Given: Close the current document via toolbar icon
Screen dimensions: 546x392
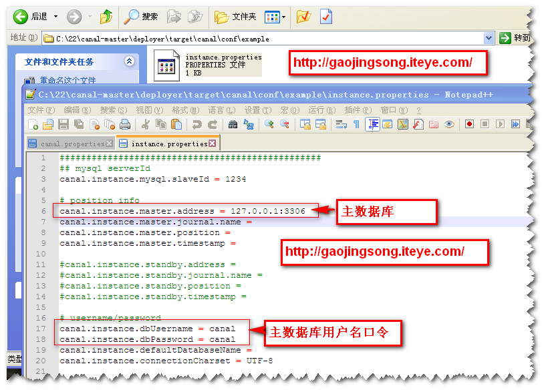Looking at the screenshot, I should click(x=95, y=124).
